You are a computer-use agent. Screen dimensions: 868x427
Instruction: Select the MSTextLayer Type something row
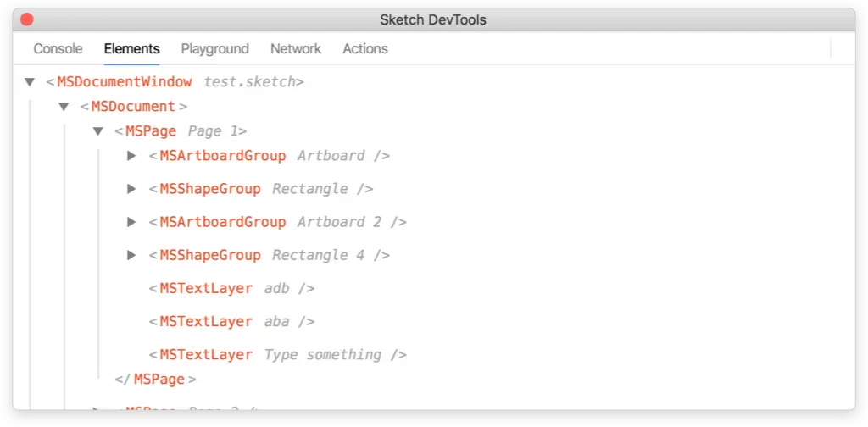tap(278, 355)
